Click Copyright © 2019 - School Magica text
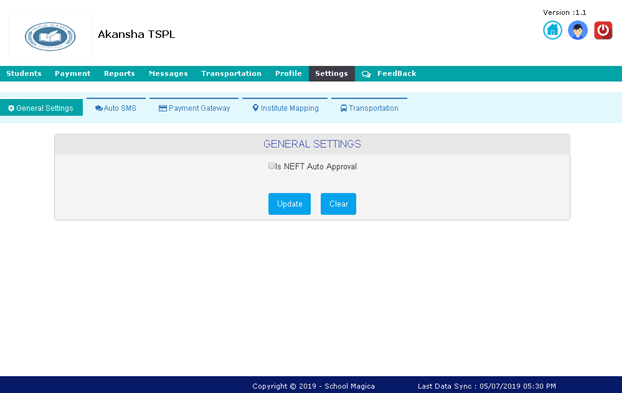Image resolution: width=622 pixels, height=396 pixels. pos(313,386)
